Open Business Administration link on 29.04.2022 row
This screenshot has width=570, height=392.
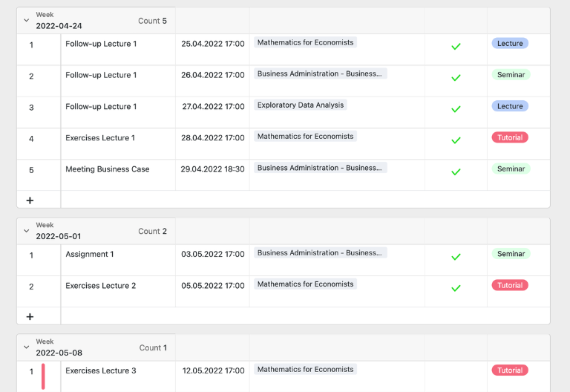320,168
